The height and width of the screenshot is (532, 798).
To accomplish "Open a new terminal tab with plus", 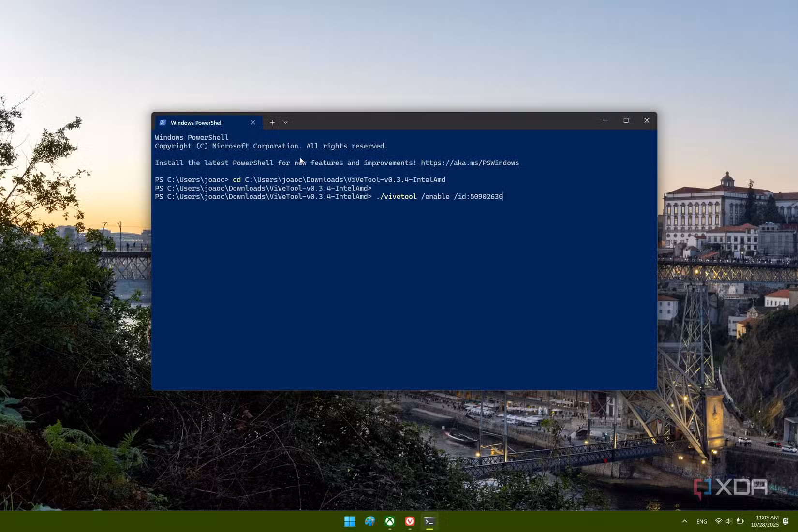I will [x=272, y=123].
